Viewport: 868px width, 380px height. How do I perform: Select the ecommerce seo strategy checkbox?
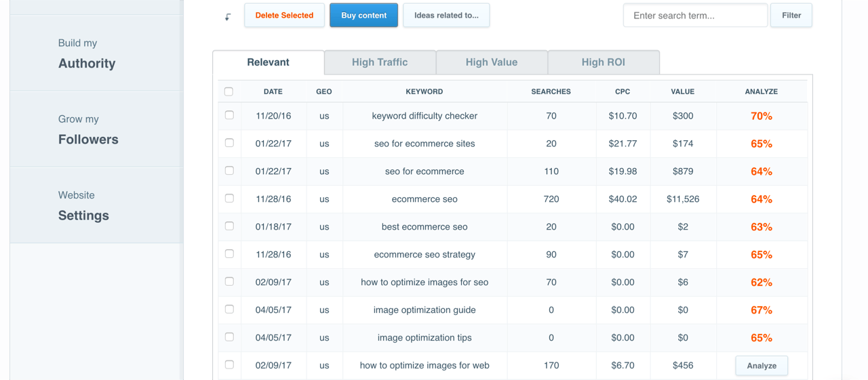click(x=229, y=254)
